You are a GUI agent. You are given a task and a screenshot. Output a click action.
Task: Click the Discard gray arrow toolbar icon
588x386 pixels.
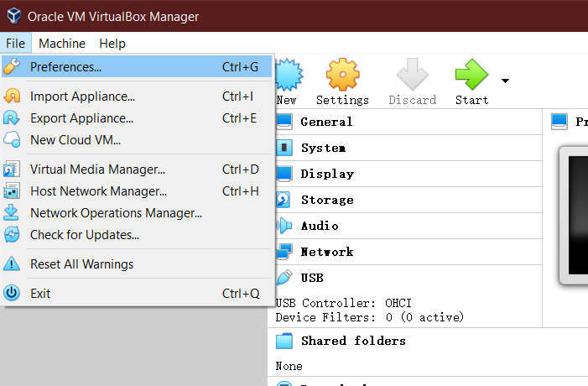click(x=412, y=75)
